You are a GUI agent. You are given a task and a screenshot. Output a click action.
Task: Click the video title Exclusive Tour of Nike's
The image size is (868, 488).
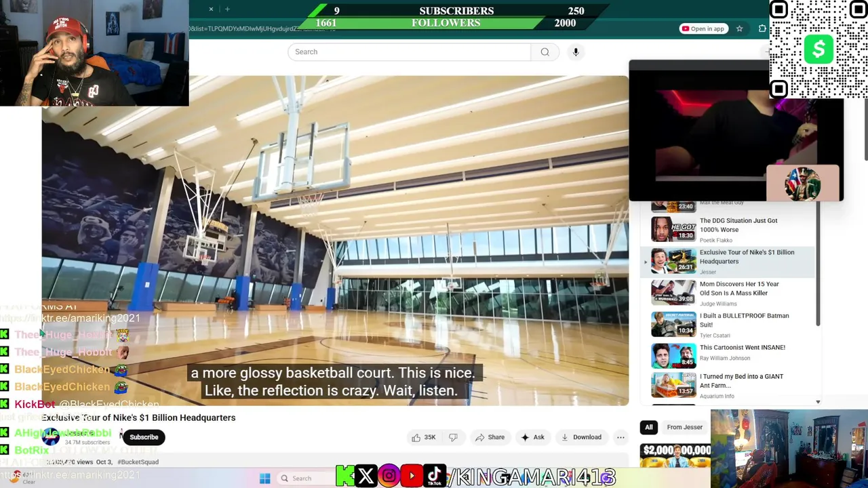138,418
